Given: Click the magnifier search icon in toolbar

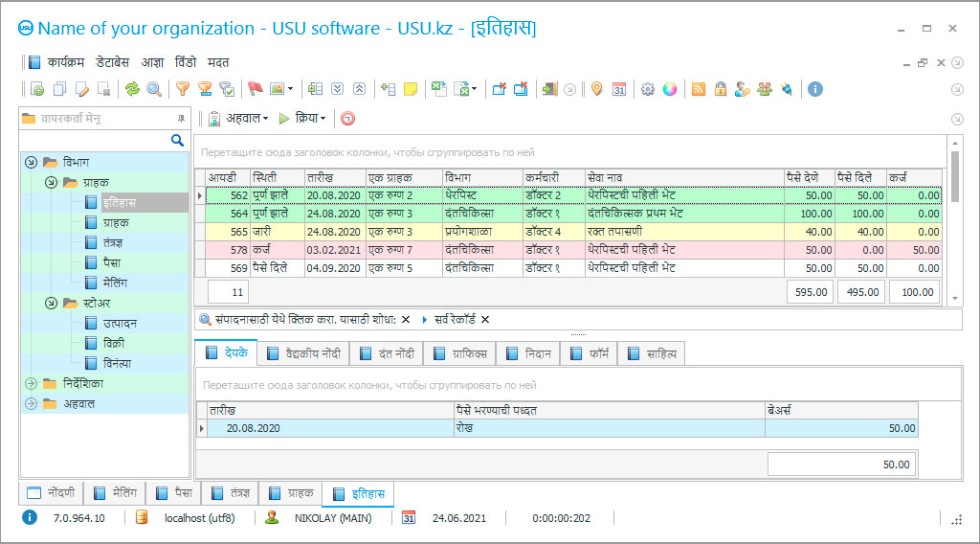Looking at the screenshot, I should tap(152, 89).
